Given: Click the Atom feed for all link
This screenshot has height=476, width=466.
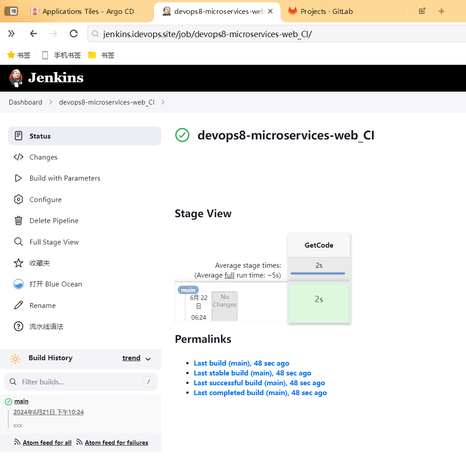Looking at the screenshot, I should 47,442.
